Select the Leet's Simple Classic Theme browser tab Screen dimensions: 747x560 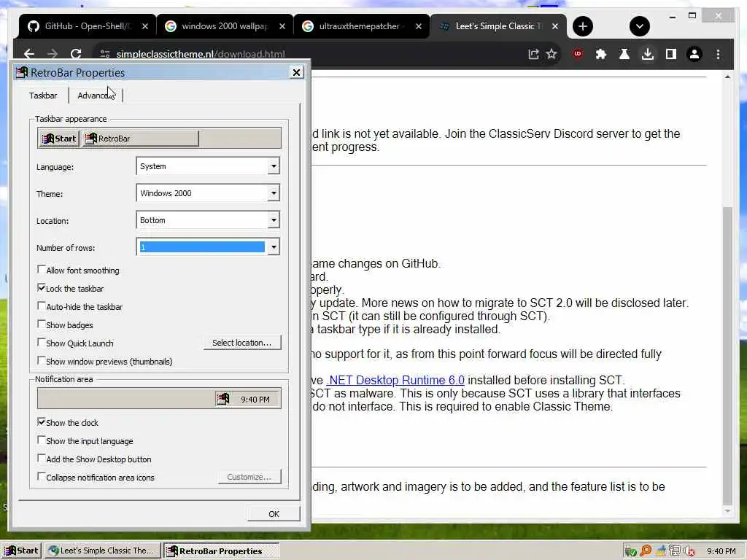tap(498, 26)
